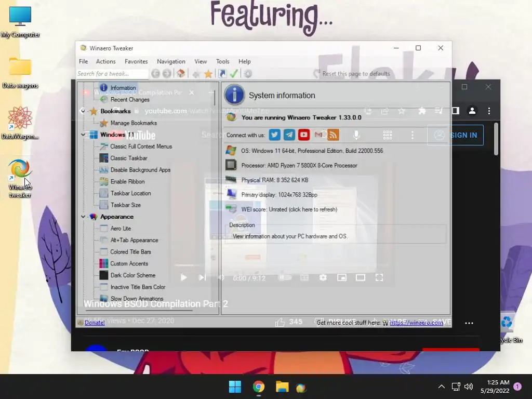
Task: Select Classic Taskbar tweak
Action: click(129, 158)
